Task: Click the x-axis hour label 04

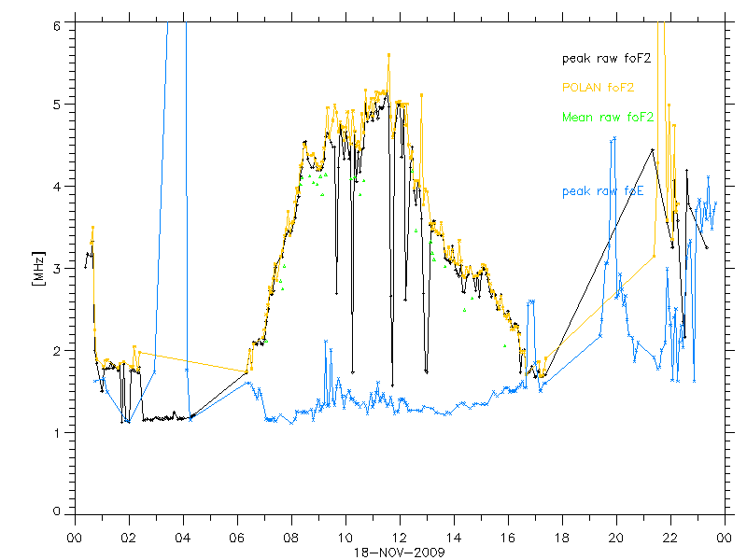Action: point(183,539)
